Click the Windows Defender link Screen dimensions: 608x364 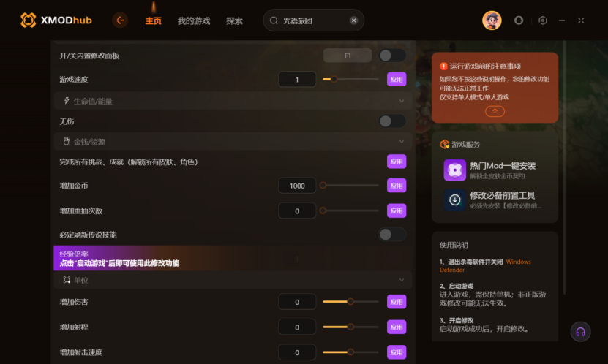[x=485, y=265]
